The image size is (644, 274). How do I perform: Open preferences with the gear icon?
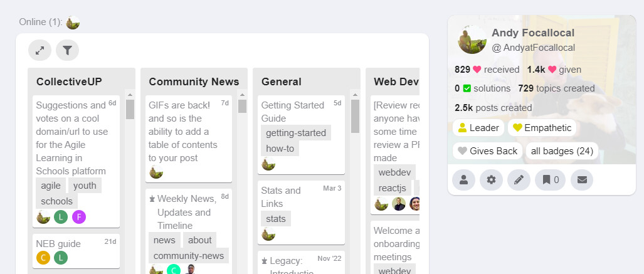491,180
